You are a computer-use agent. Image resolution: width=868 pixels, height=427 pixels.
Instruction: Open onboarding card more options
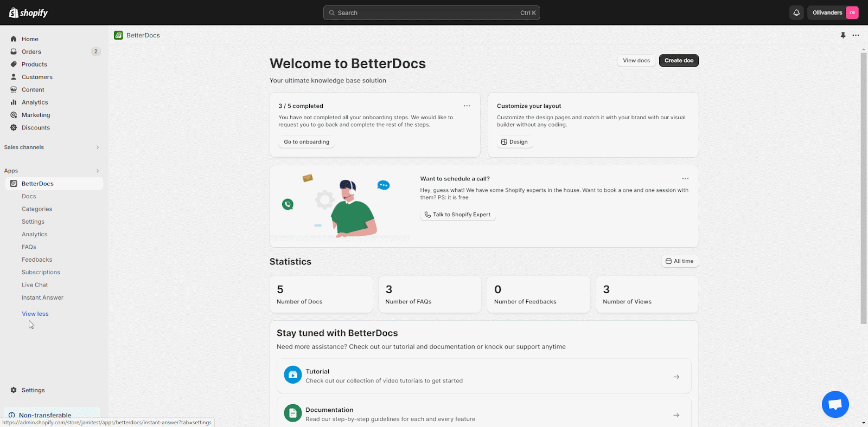[467, 106]
